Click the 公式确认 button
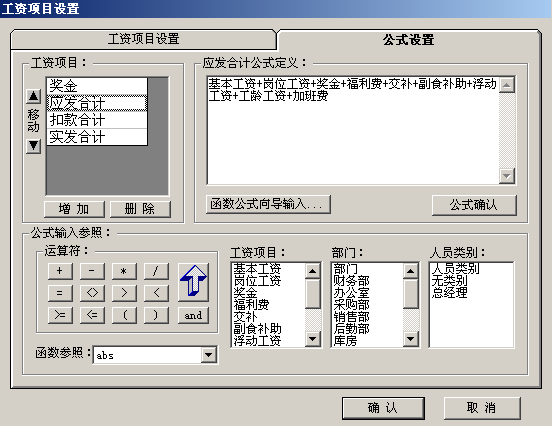This screenshot has width=552, height=426. (x=474, y=205)
